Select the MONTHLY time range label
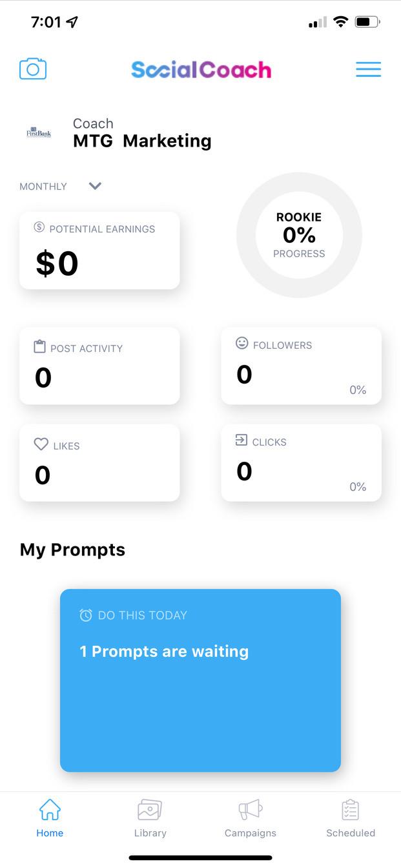This screenshot has height=868, width=401. [43, 187]
